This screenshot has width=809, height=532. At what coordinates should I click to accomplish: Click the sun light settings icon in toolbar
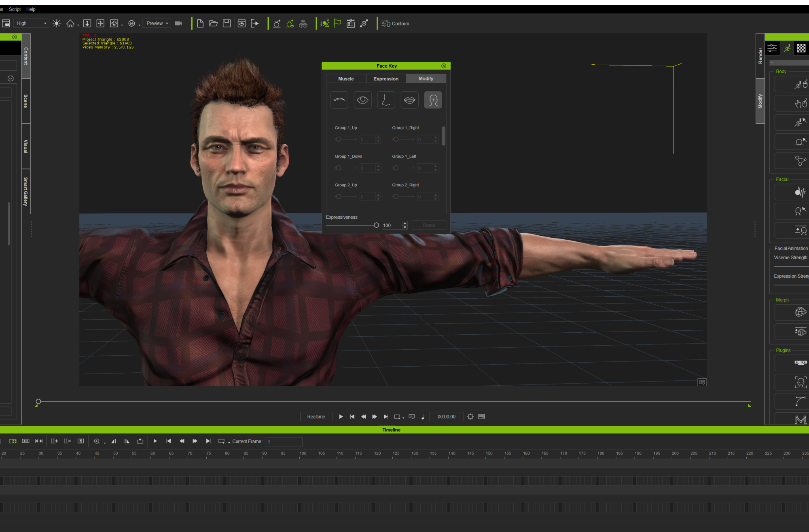(x=57, y=23)
